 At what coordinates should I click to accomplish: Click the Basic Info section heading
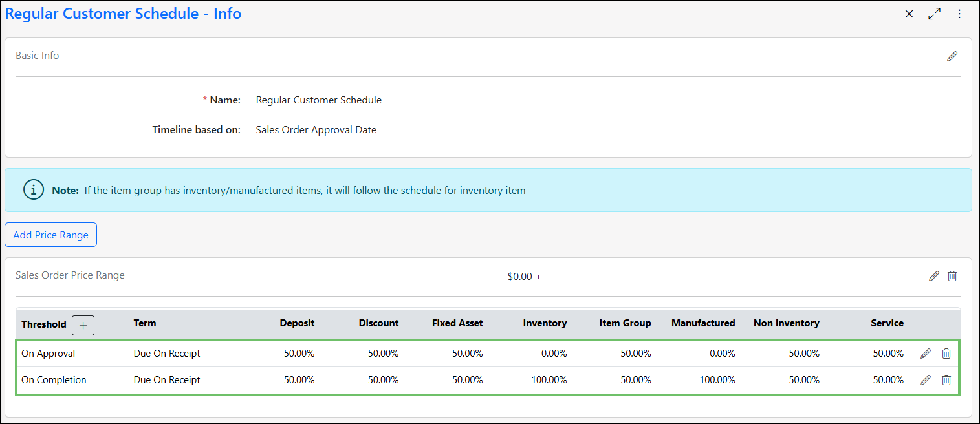point(38,56)
